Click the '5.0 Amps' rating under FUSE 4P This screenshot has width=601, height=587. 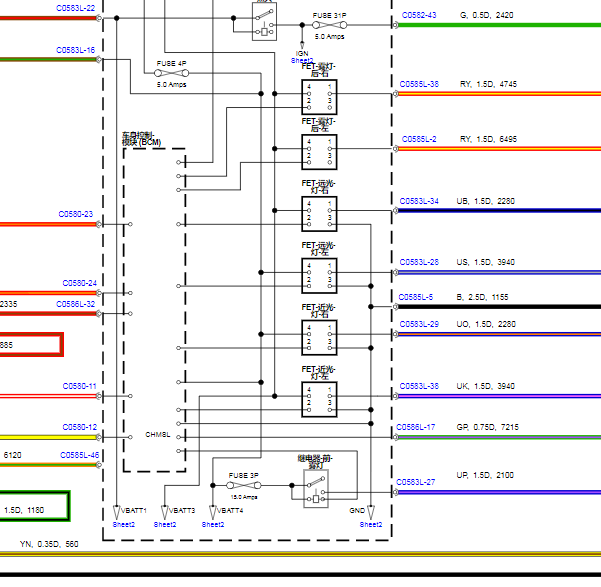click(x=171, y=84)
